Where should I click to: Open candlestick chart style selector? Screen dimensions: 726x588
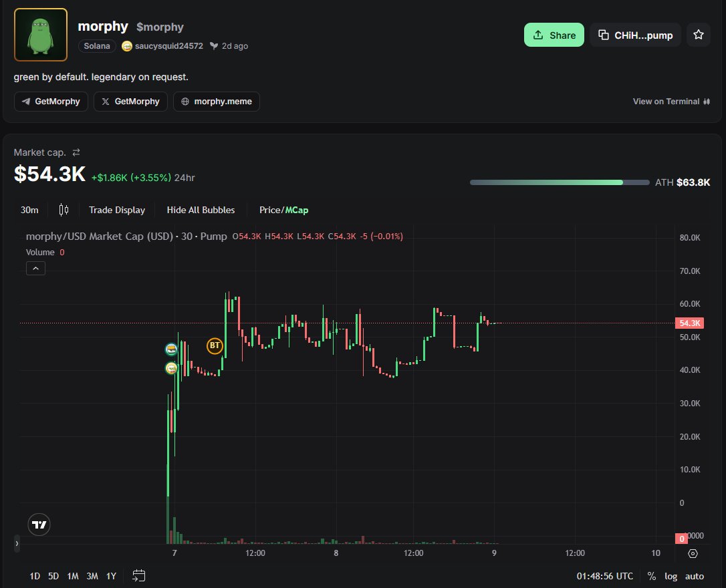click(x=64, y=210)
